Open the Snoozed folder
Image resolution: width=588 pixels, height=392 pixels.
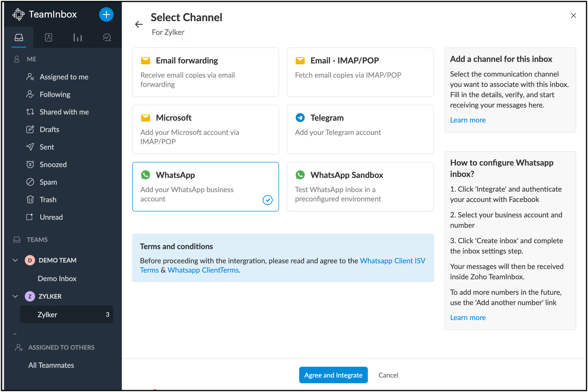point(53,165)
